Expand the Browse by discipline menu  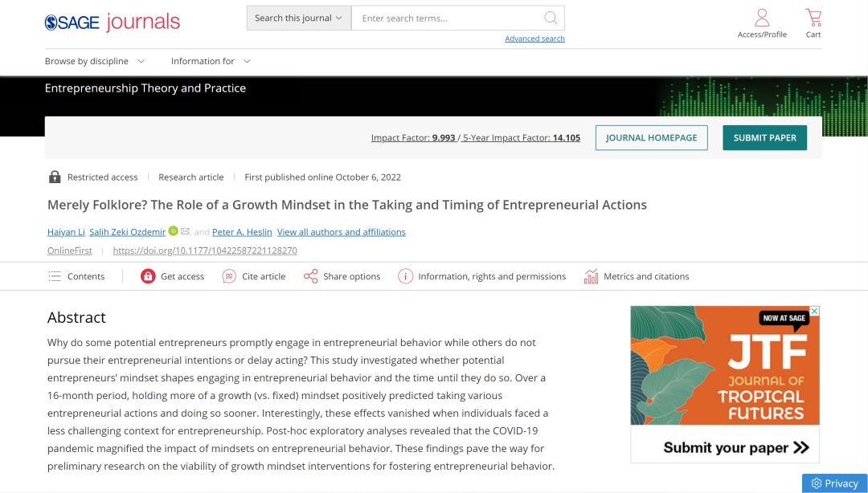click(x=95, y=61)
